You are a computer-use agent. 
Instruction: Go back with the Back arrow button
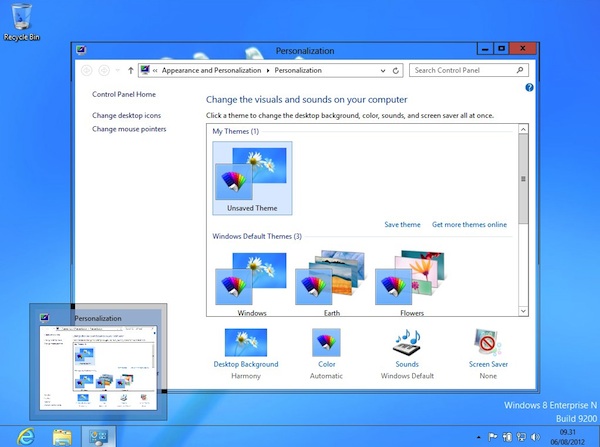[x=86, y=70]
